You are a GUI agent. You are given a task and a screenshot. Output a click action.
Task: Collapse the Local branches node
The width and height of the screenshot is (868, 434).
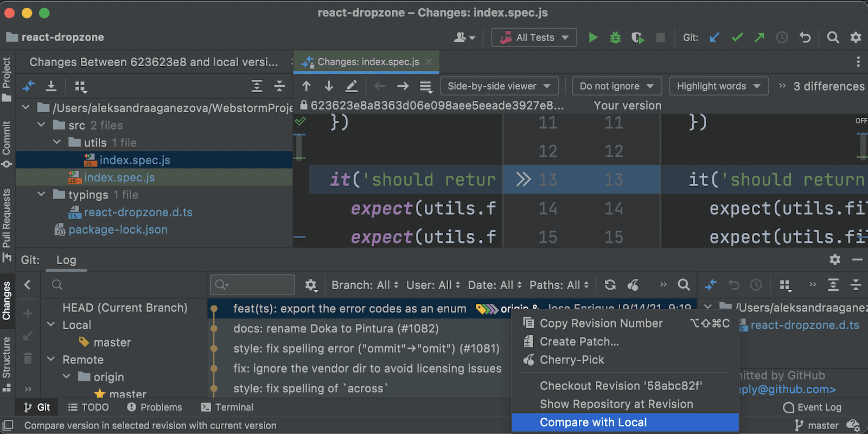tap(51, 324)
